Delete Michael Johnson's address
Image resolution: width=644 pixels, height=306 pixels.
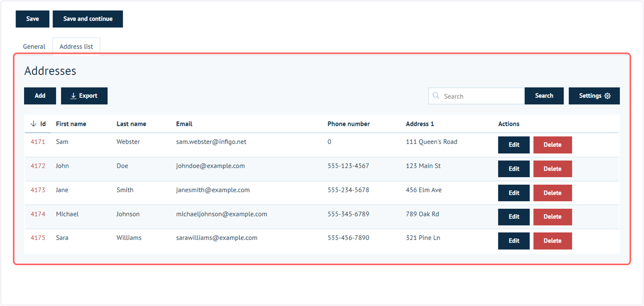pyautogui.click(x=553, y=217)
